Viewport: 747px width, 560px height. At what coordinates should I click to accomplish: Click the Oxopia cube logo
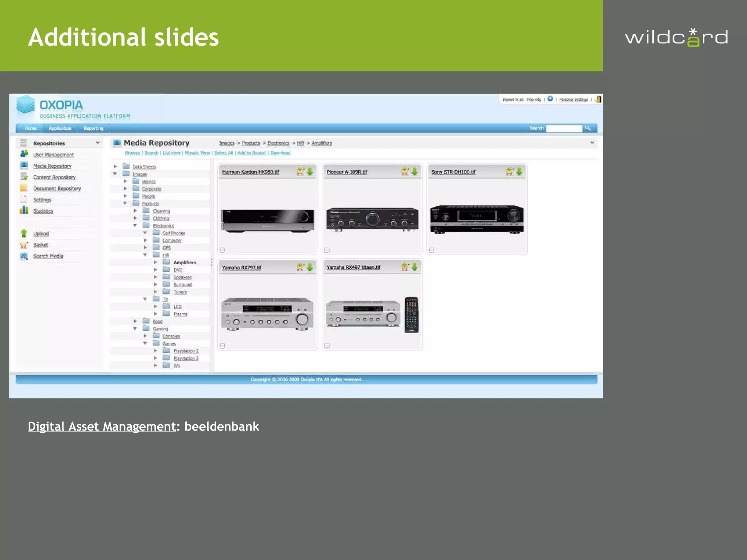(26, 105)
